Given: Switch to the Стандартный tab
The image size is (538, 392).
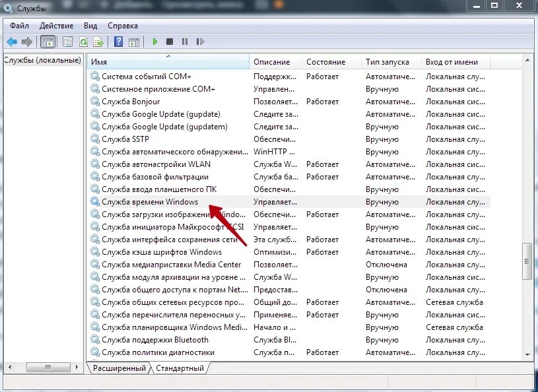Looking at the screenshot, I should tap(180, 368).
